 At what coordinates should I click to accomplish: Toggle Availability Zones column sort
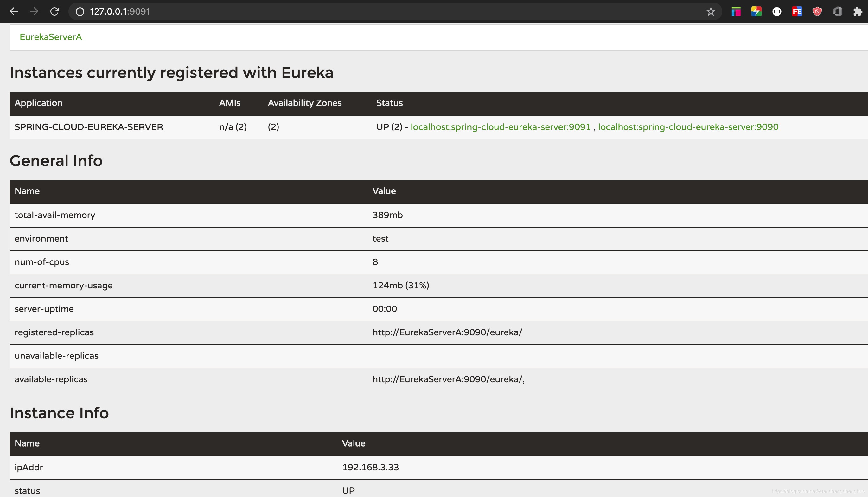(305, 103)
